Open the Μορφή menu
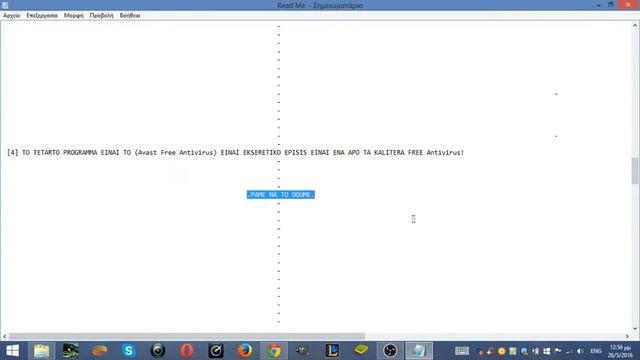 point(73,16)
